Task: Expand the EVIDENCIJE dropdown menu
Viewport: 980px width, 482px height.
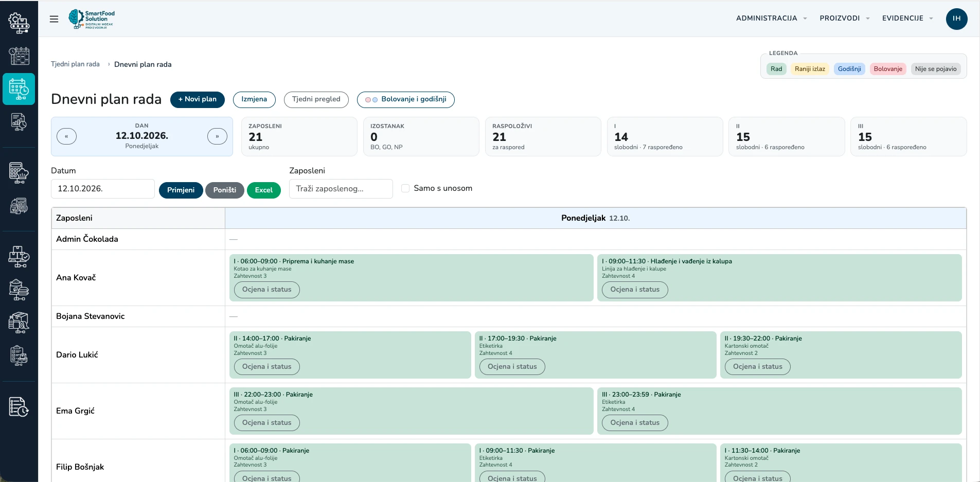Action: 907,18
